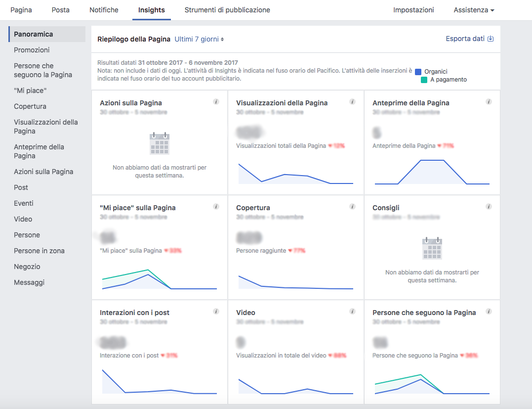Open Video in the sidebar

pyautogui.click(x=23, y=219)
